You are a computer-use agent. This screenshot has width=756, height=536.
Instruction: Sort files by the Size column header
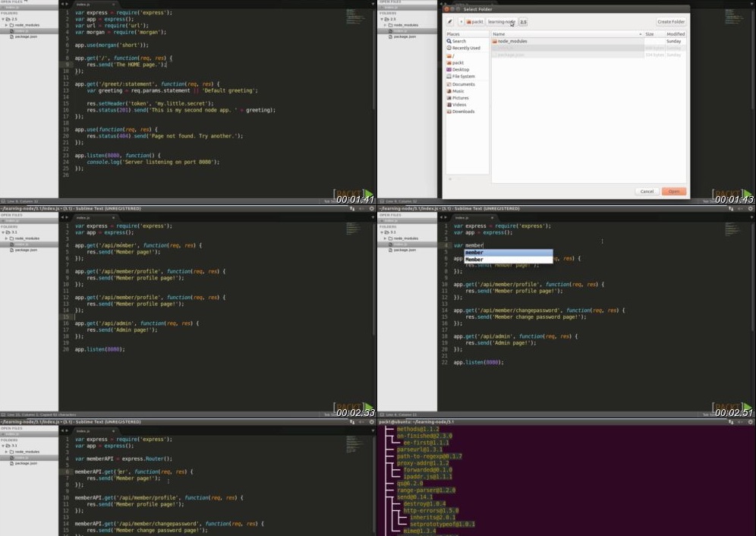[650, 34]
